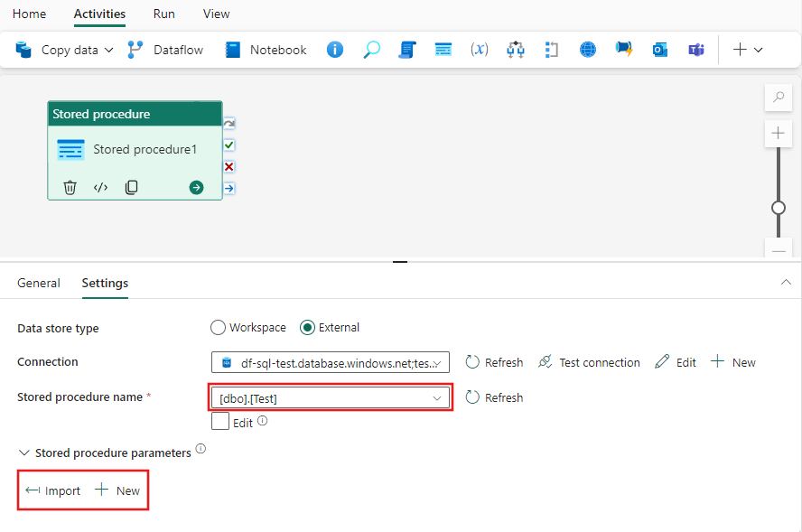Screen dimensions: 802x532
Task: Open Stored procedure name dropdown
Action: 331,398
